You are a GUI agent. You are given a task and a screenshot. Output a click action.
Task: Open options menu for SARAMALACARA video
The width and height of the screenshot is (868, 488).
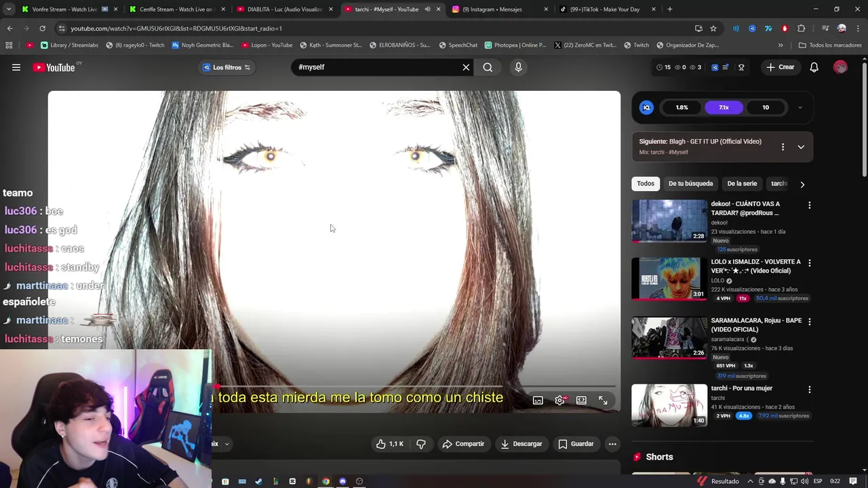(x=809, y=321)
